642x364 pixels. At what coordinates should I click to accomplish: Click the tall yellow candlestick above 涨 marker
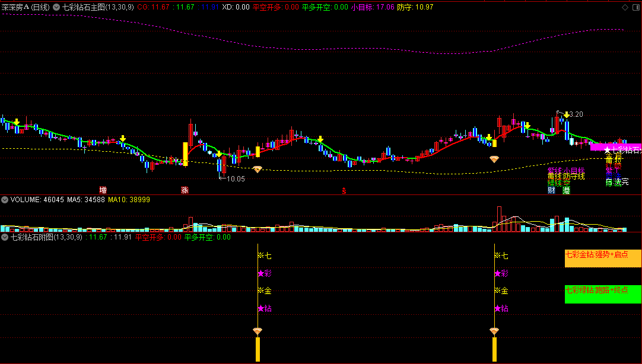pyautogui.click(x=185, y=154)
